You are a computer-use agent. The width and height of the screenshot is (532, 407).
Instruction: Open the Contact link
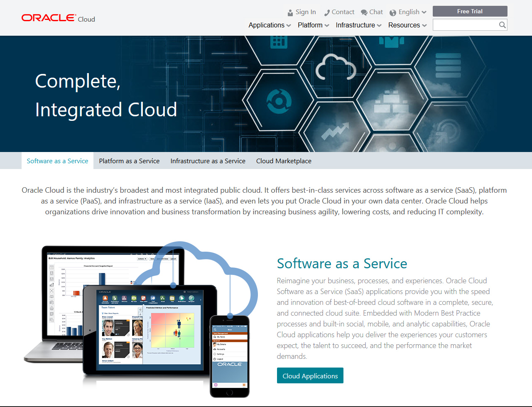[x=343, y=12]
